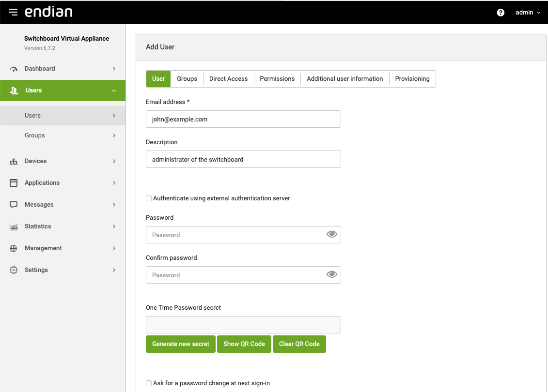Click the hamburger menu icon
Viewport: 548px width, 392px height.
[x=13, y=12]
